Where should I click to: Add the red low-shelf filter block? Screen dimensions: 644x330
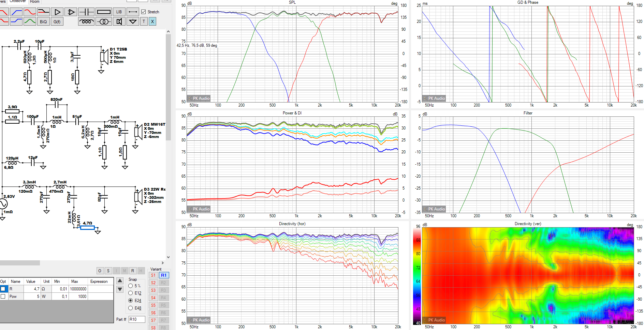click(3, 22)
